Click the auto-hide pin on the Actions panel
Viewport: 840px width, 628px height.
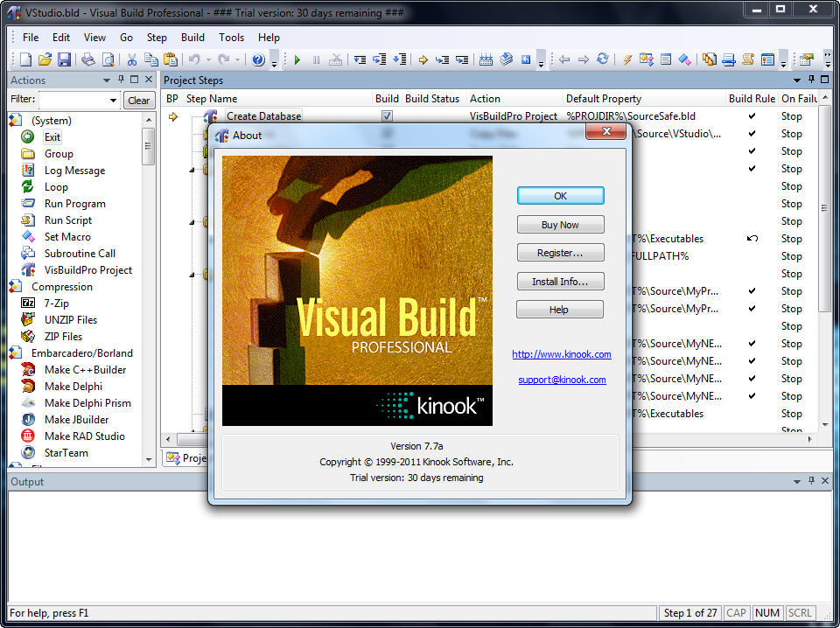[121, 80]
